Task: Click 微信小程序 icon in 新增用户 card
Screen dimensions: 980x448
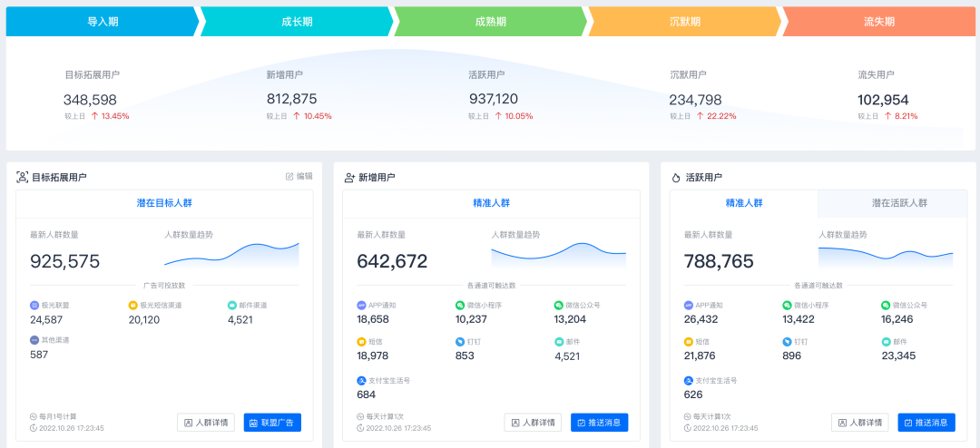Action: click(x=460, y=306)
